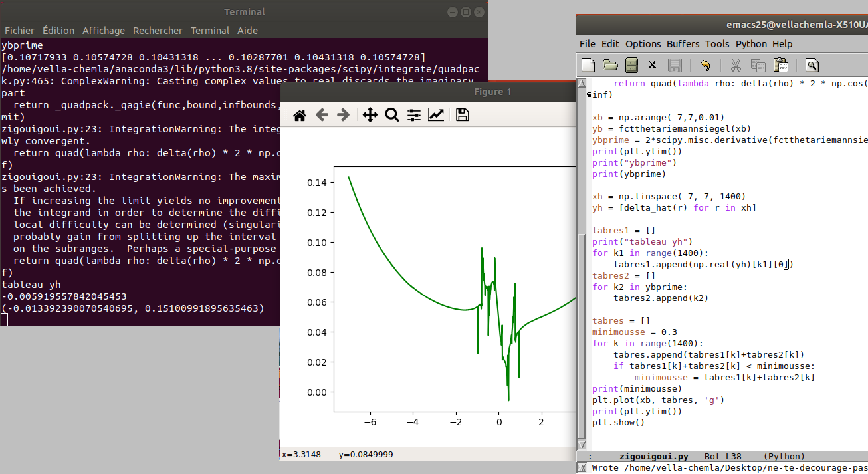Image resolution: width=868 pixels, height=474 pixels.
Task: Expand the Emacs Options menu
Action: click(643, 44)
